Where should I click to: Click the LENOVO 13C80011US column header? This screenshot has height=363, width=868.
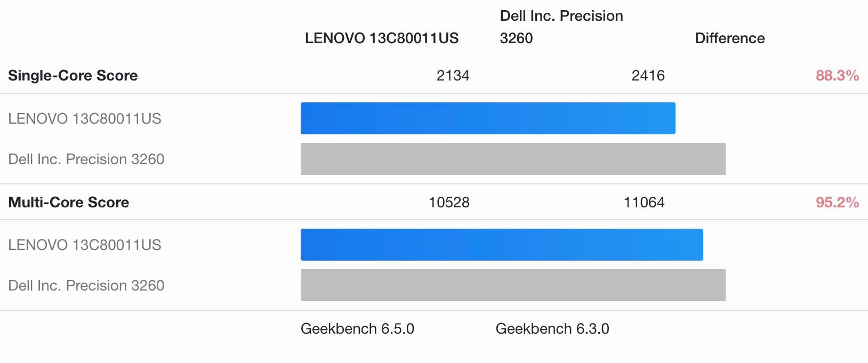tap(381, 38)
